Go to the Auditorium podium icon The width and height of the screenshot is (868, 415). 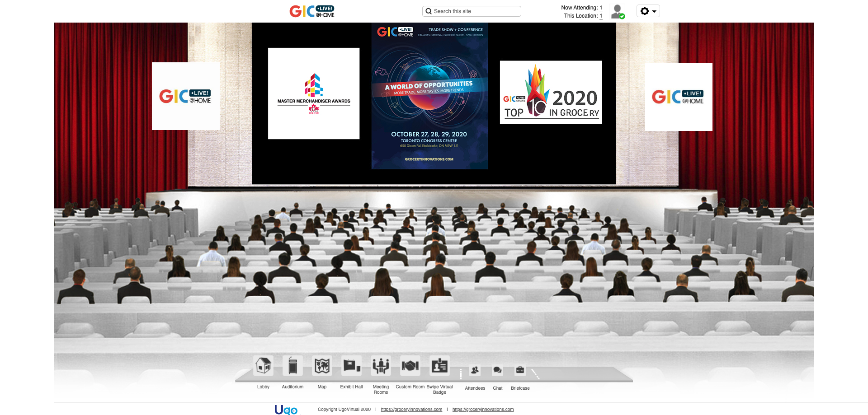point(292,366)
